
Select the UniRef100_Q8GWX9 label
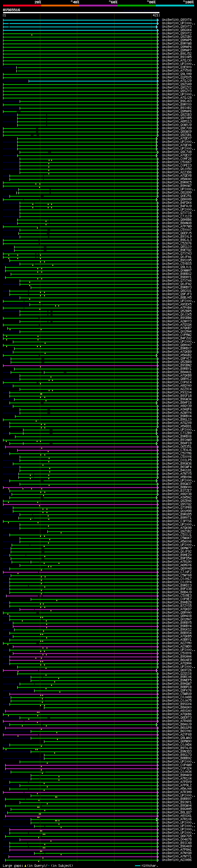[176, 132]
